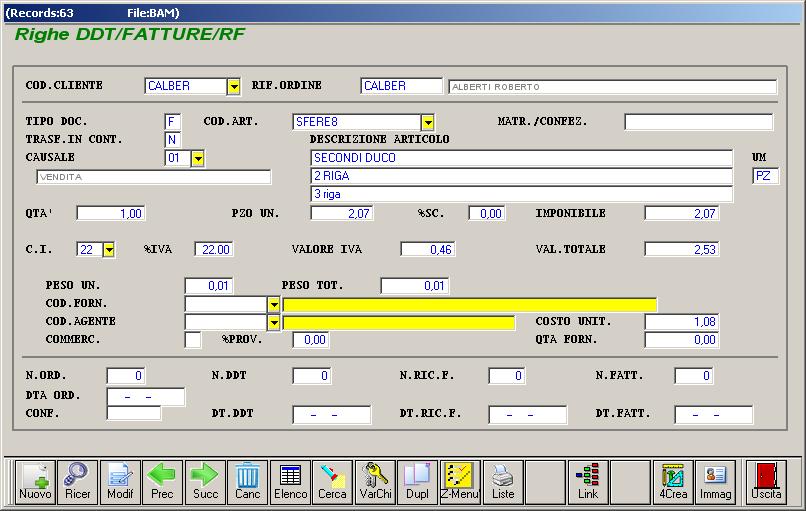Click description line 3 riga
Viewport: 806px width, 511px height.
(521, 194)
